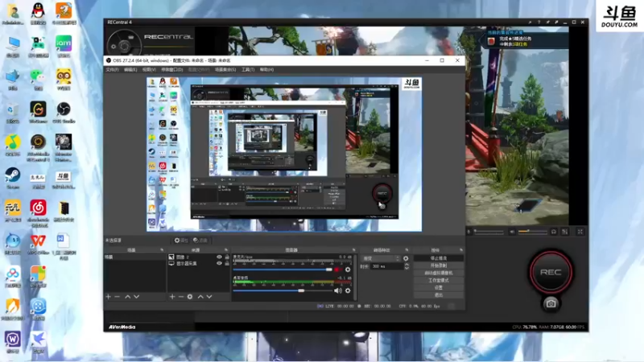The image size is (644, 362).
Task: Move scene up arrow
Action: click(128, 296)
